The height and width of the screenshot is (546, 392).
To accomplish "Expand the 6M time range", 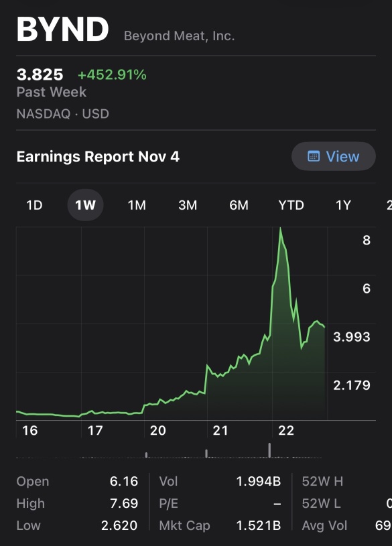I will click(239, 206).
